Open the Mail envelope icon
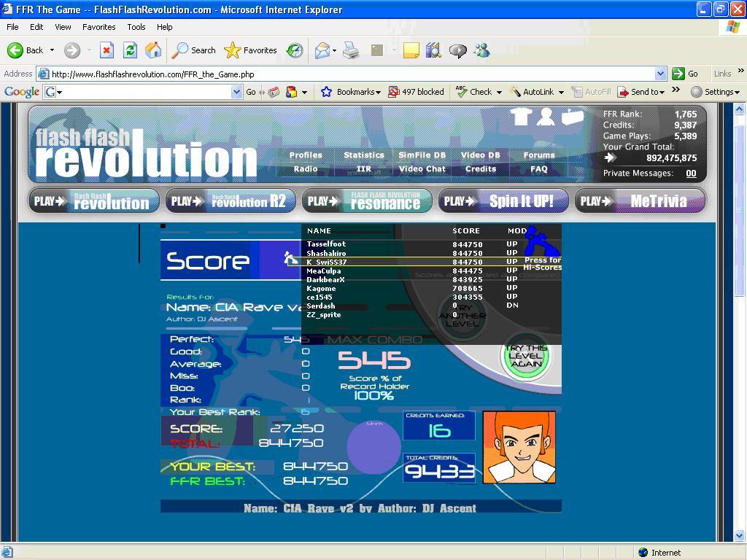 point(322,50)
